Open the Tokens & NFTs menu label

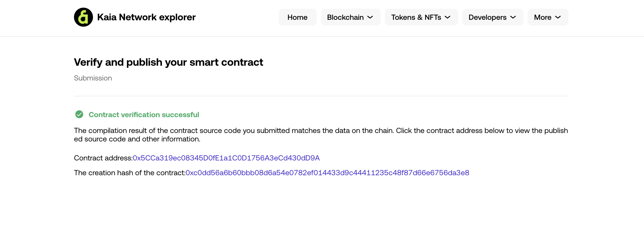416,17
